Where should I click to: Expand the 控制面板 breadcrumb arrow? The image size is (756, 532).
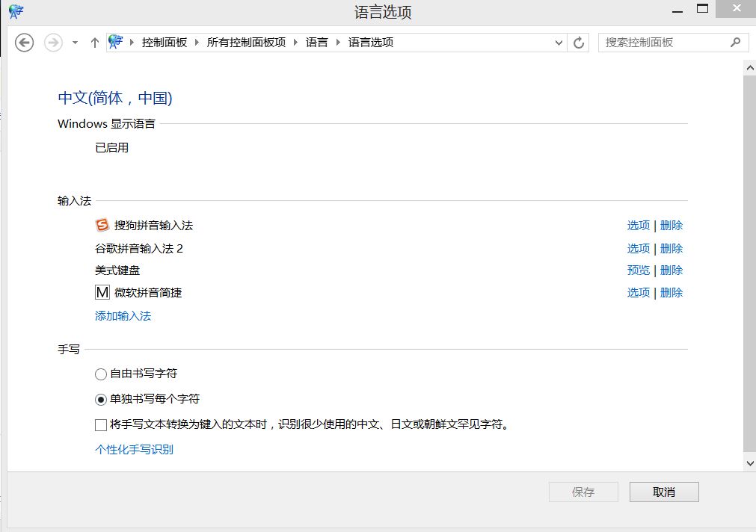point(197,43)
